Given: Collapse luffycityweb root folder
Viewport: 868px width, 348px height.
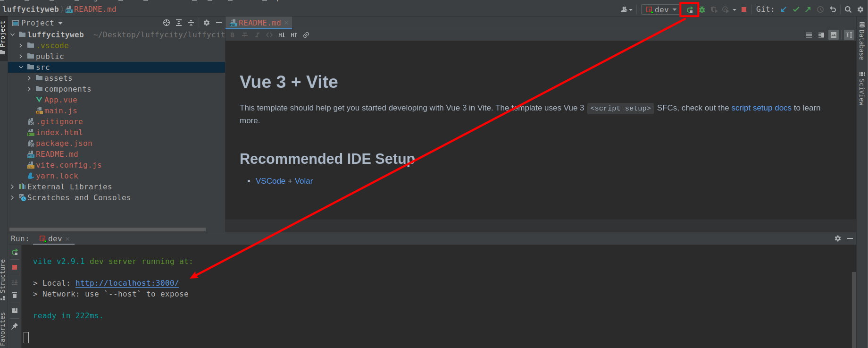Looking at the screenshot, I should tap(12, 35).
